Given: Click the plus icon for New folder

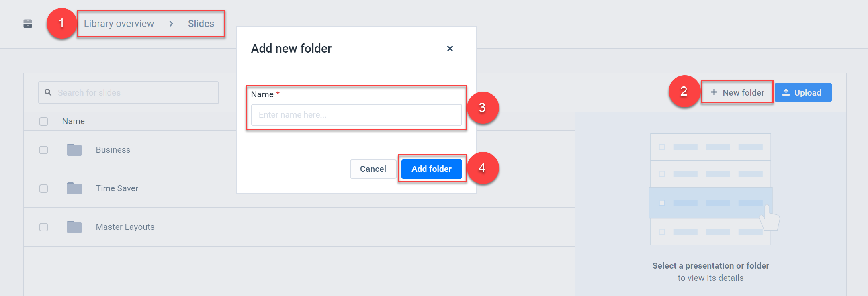Looking at the screenshot, I should (714, 92).
